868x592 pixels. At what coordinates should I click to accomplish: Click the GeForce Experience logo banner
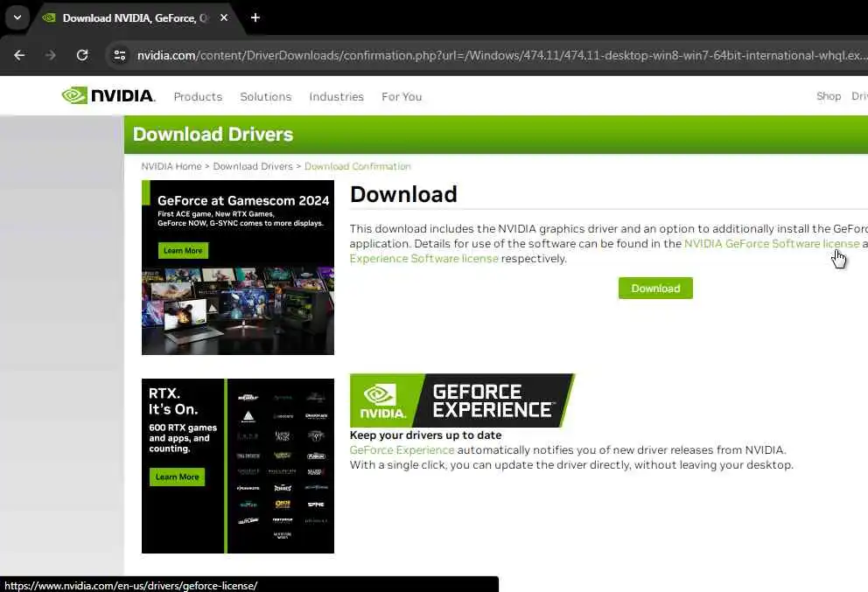click(x=462, y=400)
